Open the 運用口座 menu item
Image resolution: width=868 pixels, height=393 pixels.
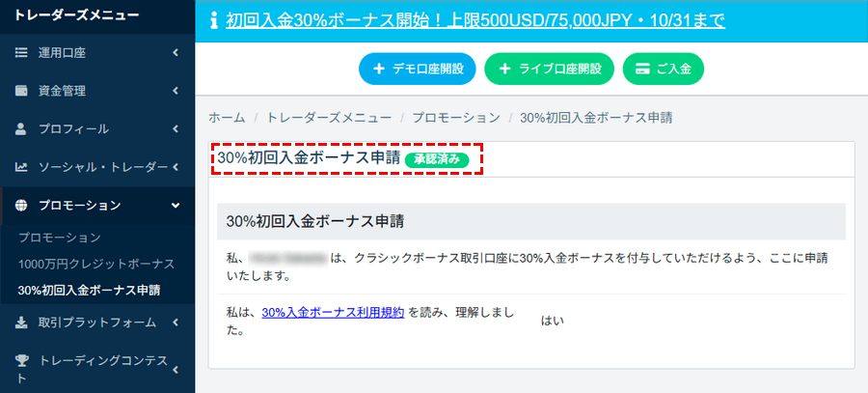click(96, 53)
